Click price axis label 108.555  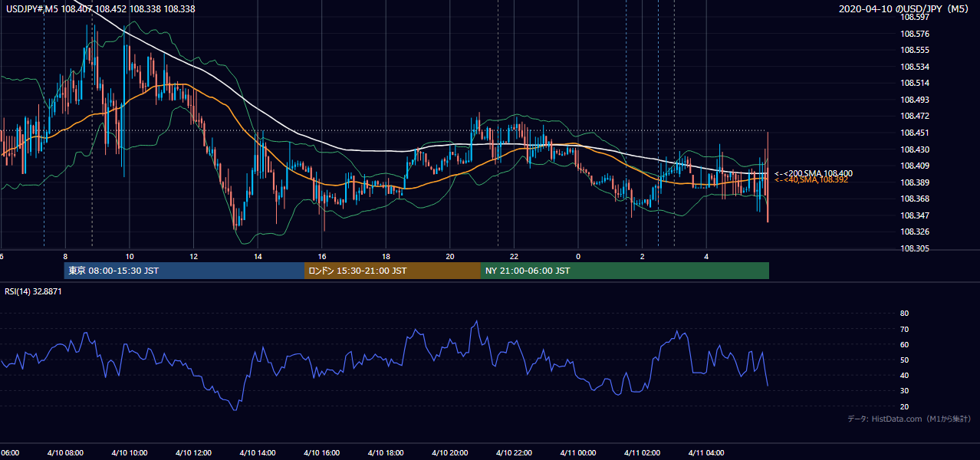[x=916, y=50]
